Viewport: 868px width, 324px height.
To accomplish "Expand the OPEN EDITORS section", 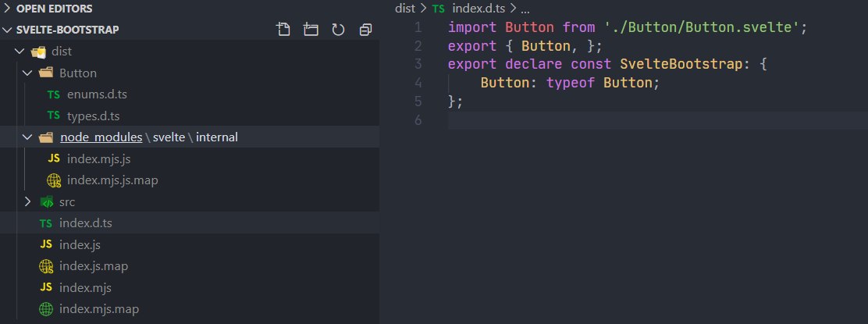I will click(x=8, y=9).
